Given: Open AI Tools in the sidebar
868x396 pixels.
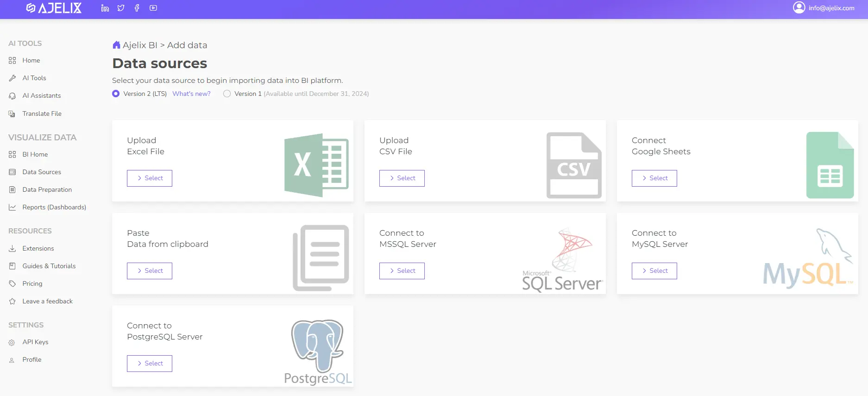Looking at the screenshot, I should tap(34, 78).
